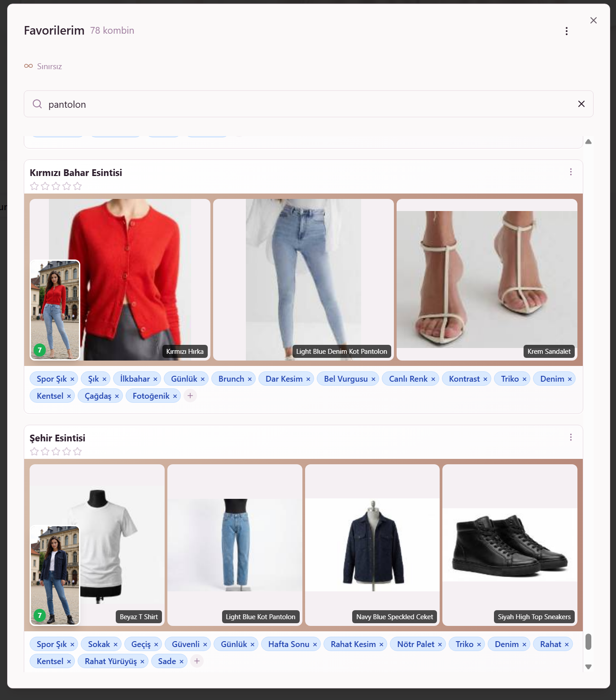View the Siyah High Top Sneakers item
Image resolution: width=616 pixels, height=700 pixels.
coord(510,545)
